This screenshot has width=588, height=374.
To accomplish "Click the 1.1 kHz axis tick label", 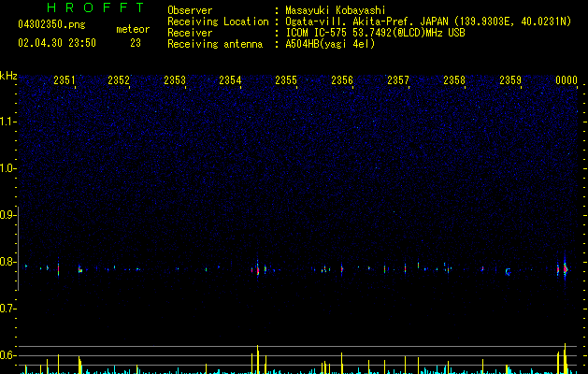I will point(7,122).
